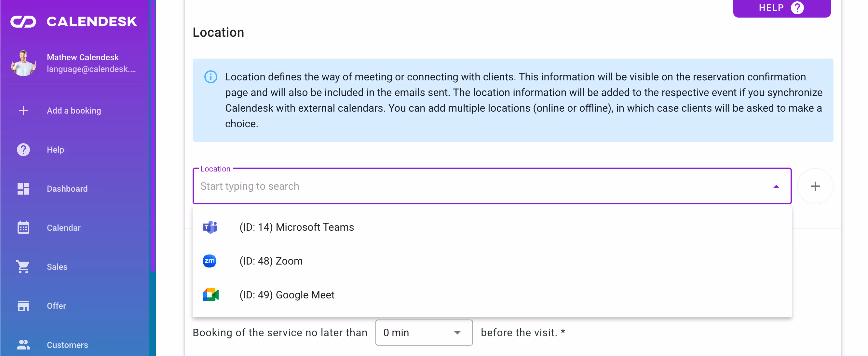Viewport: 868px width, 356px height.
Task: Pick (ID: 49) Google Meet from list
Action: click(287, 295)
